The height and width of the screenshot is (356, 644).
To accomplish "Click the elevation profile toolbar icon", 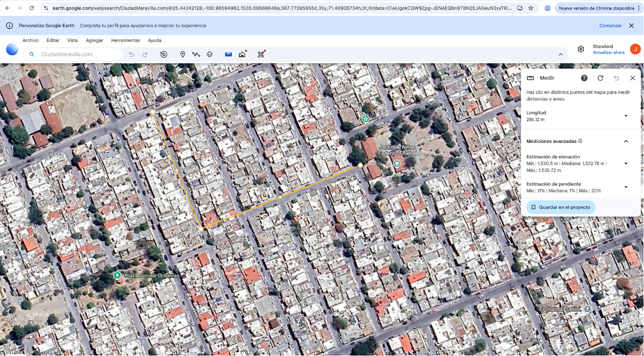I will [242, 54].
